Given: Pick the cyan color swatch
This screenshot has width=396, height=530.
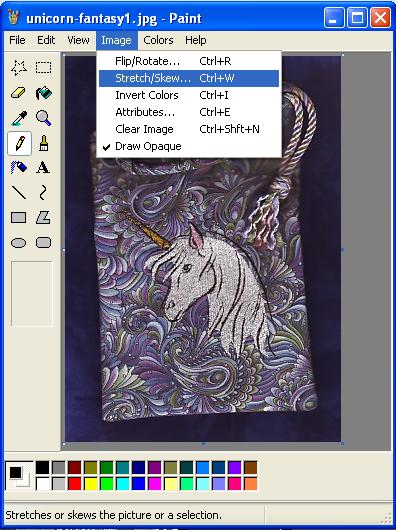Looking at the screenshot, I should (123, 484).
